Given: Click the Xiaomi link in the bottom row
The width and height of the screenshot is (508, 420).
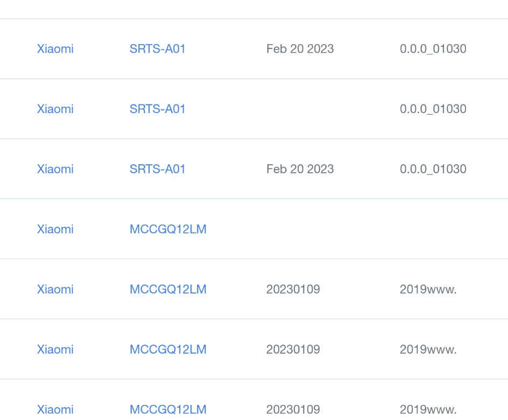Looking at the screenshot, I should coord(54,409).
